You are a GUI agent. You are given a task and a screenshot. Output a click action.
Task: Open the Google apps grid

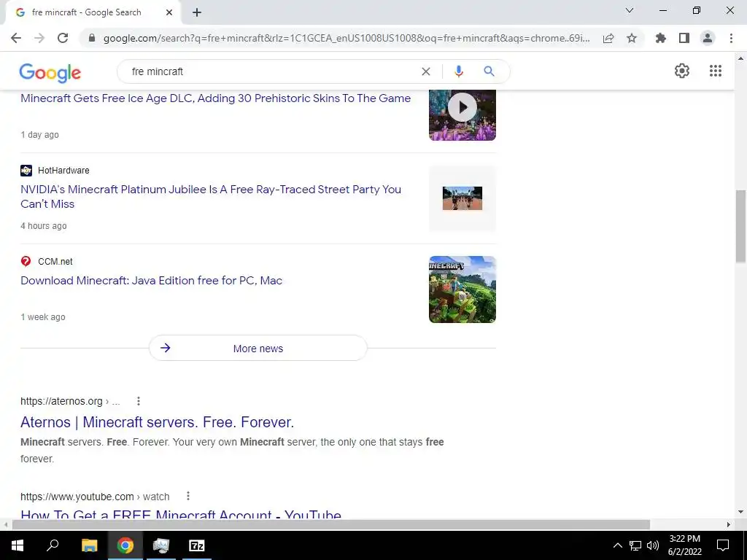(716, 71)
